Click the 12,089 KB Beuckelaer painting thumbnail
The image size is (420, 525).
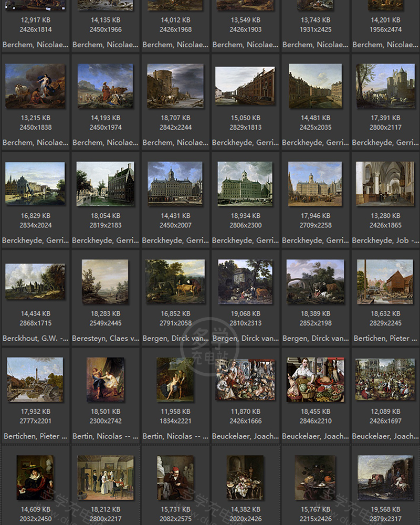[x=385, y=380]
